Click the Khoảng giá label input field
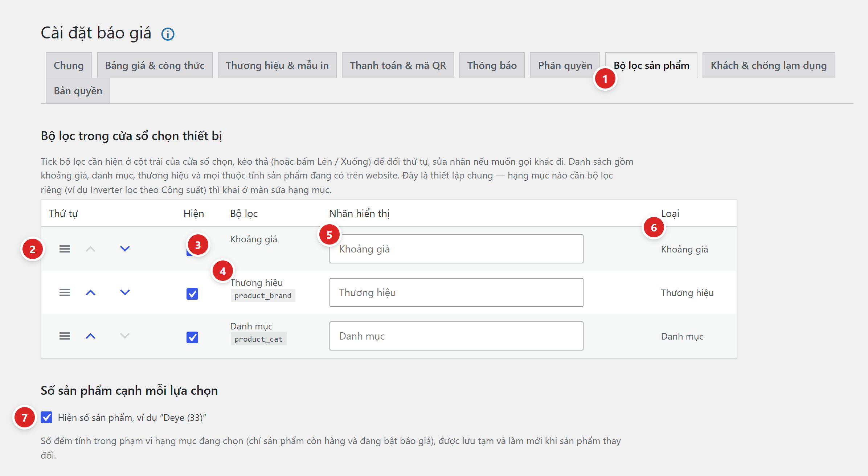 pyautogui.click(x=456, y=249)
